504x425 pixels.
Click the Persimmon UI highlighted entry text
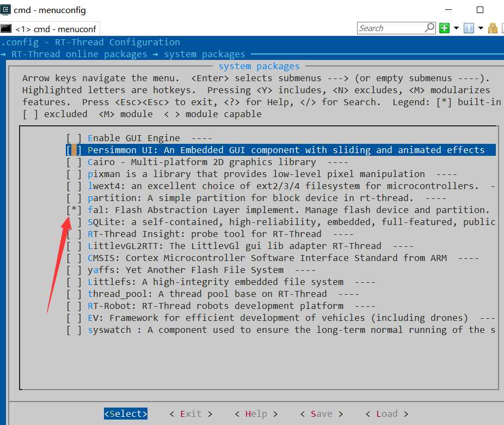click(x=286, y=150)
